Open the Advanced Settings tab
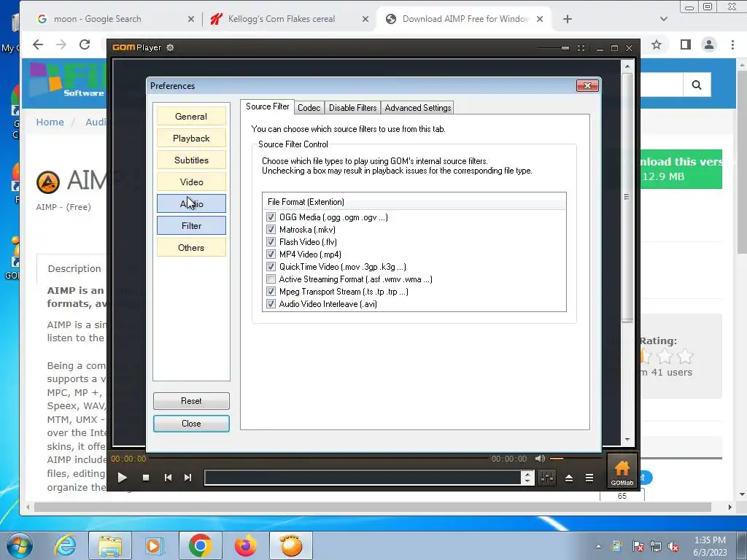This screenshot has height=560, width=747. [418, 108]
